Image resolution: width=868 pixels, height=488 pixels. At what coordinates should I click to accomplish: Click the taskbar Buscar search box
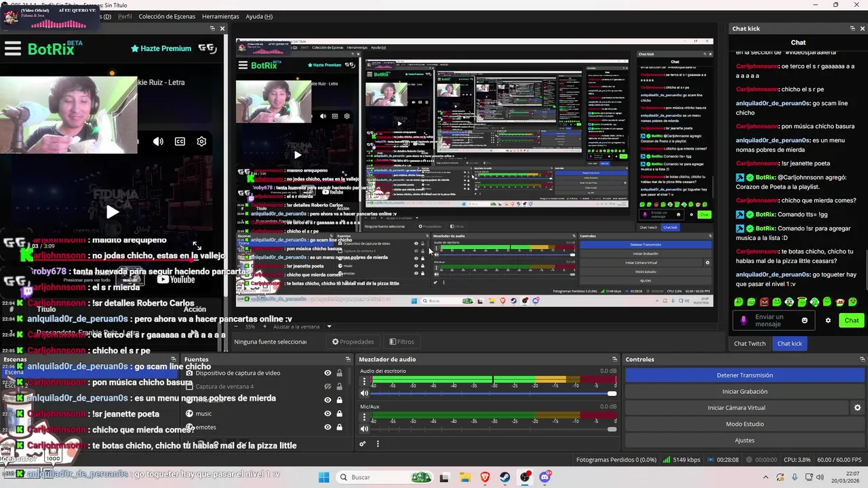point(383,477)
